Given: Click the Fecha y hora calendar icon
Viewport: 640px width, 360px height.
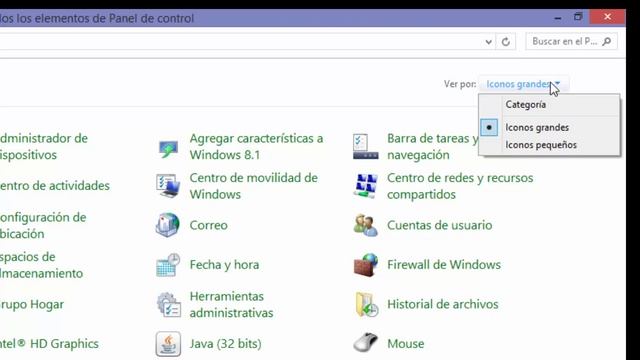Looking at the screenshot, I should click(168, 265).
